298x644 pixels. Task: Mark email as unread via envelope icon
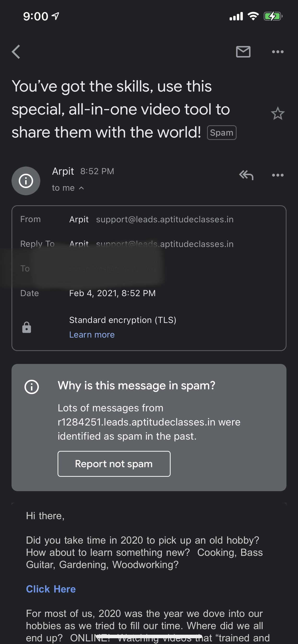pyautogui.click(x=243, y=52)
